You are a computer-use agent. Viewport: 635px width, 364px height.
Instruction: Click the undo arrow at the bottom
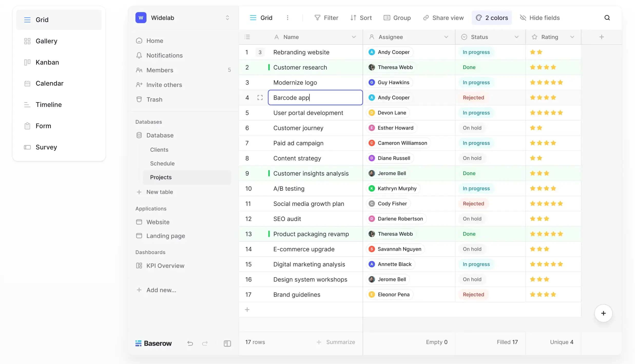[190, 343]
